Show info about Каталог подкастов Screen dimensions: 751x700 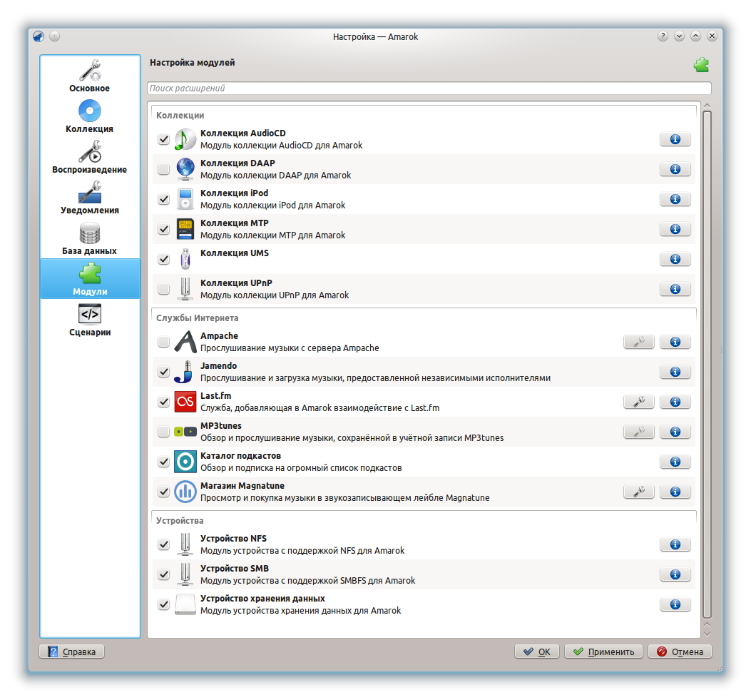[675, 462]
